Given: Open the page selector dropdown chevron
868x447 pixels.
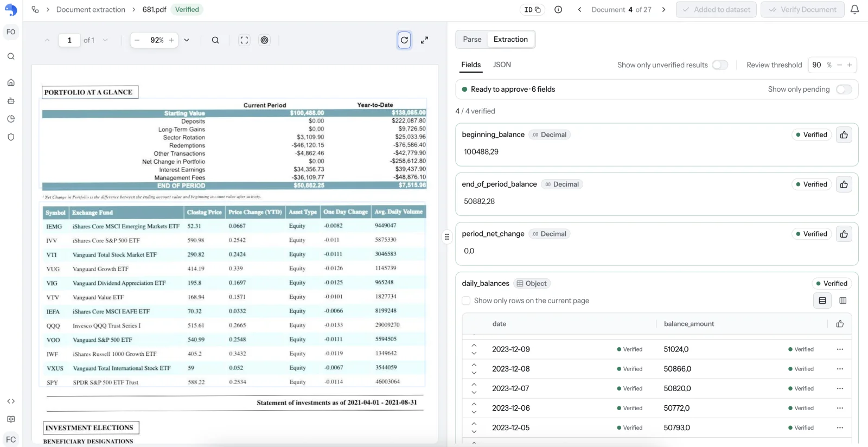Looking at the screenshot, I should 105,40.
